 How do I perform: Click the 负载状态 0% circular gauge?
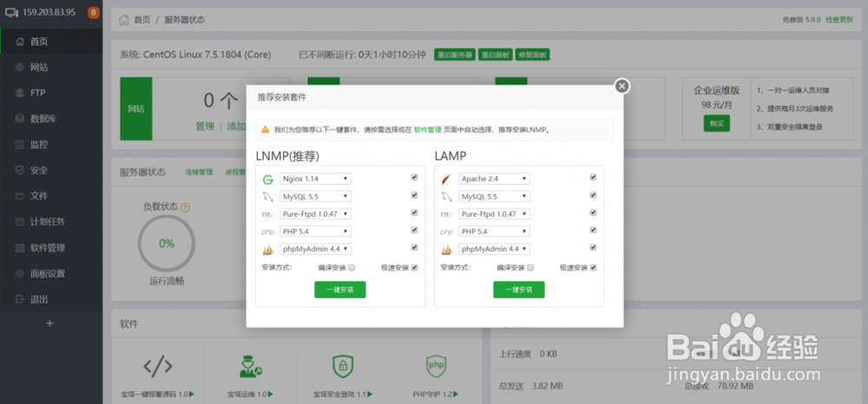[167, 244]
